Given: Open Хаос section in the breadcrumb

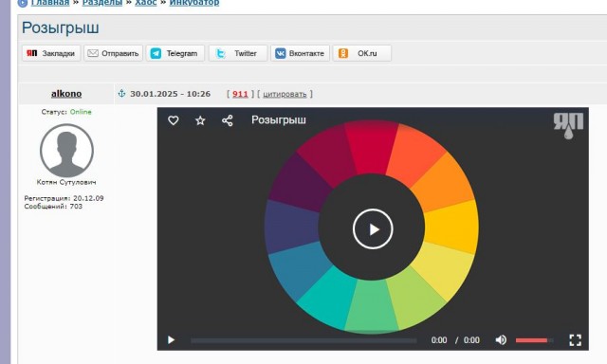Looking at the screenshot, I should [145, 2].
